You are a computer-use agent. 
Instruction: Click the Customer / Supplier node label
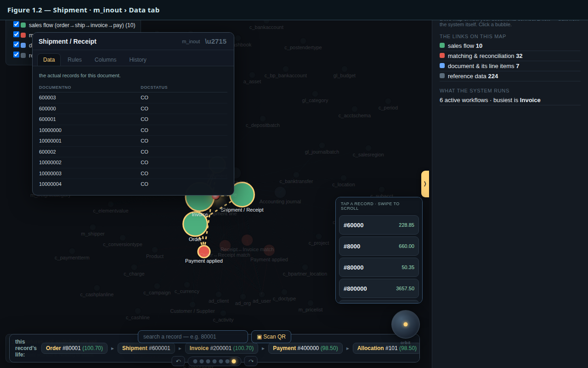click(x=192, y=311)
